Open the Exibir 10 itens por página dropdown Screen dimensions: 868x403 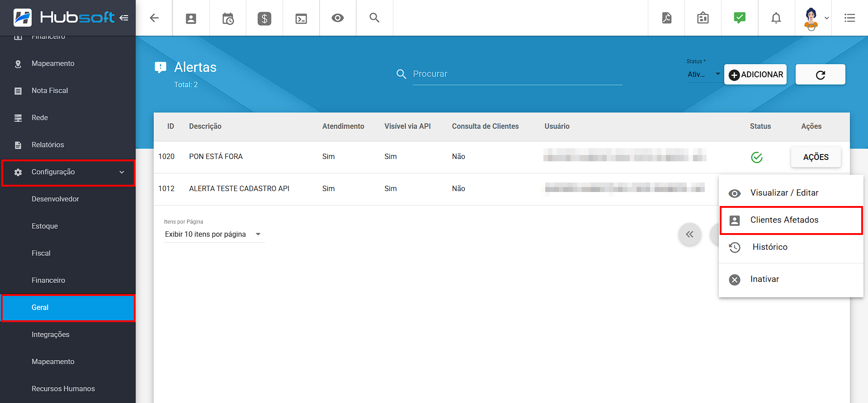(213, 234)
